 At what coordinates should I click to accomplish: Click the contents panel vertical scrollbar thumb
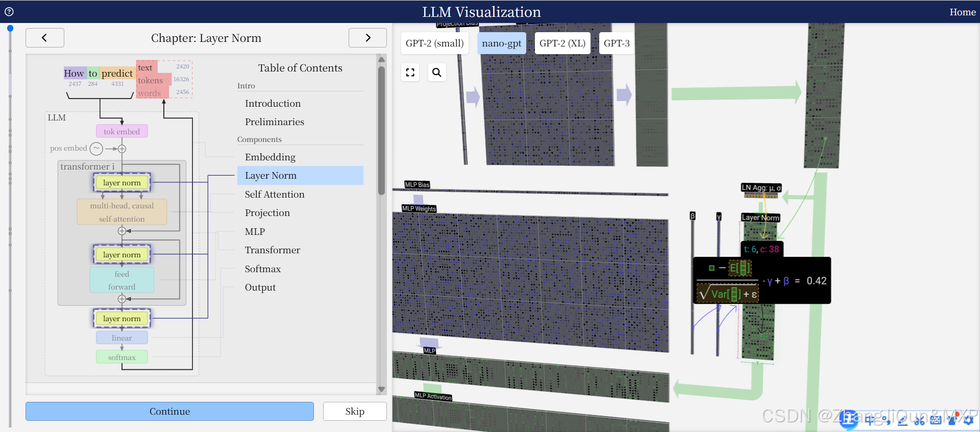click(x=381, y=130)
